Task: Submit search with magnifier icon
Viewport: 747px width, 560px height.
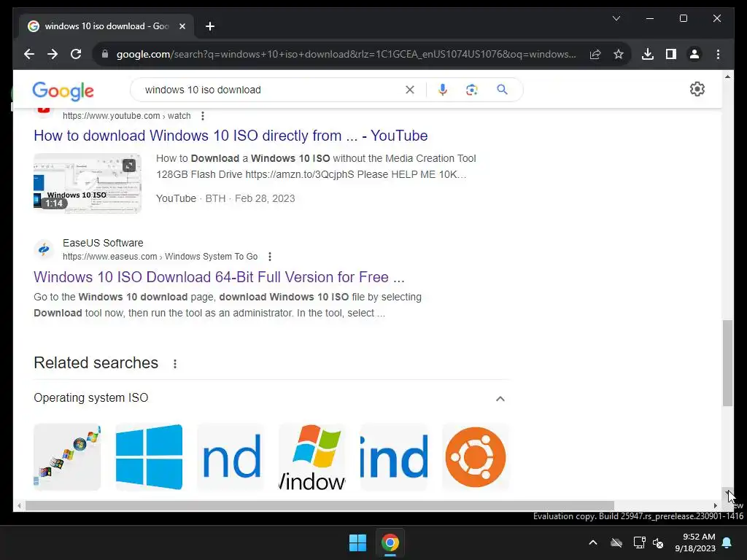Action: [x=502, y=90]
